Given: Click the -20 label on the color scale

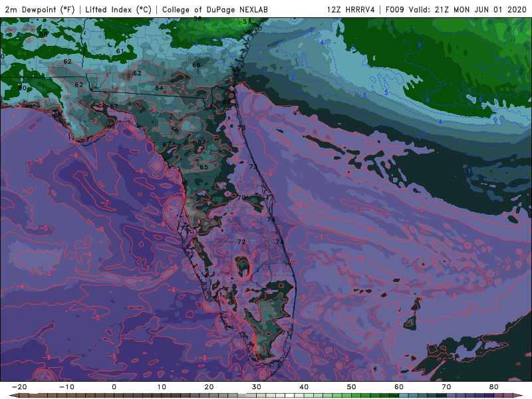Looking at the screenshot, I should (19, 387).
